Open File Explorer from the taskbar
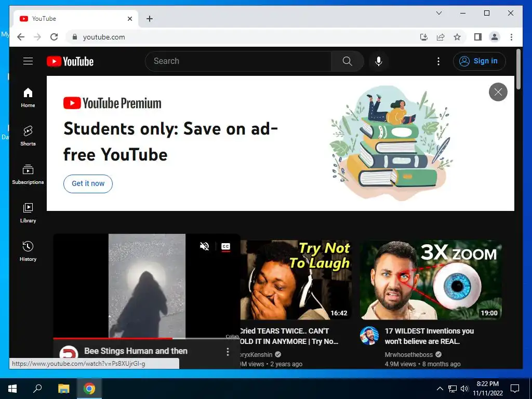Image resolution: width=532 pixels, height=399 pixels. [63, 389]
